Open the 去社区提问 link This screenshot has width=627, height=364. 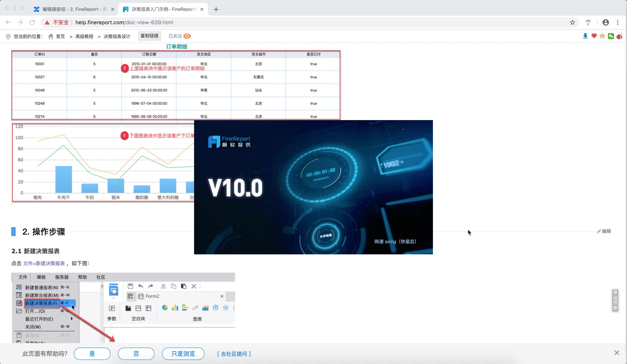point(234,354)
